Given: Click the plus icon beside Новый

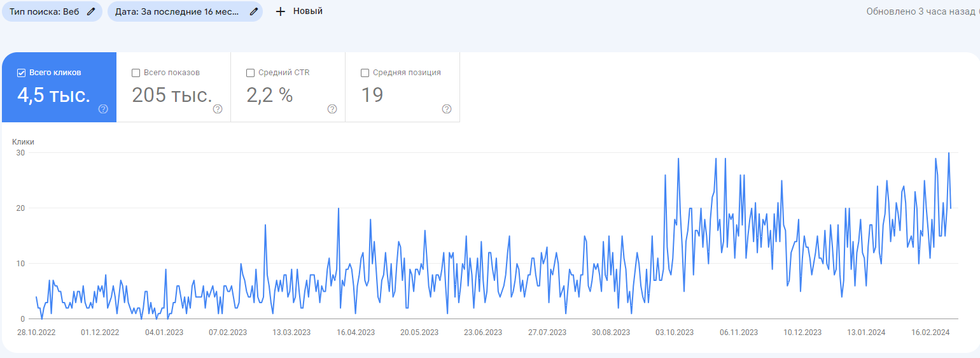Looking at the screenshot, I should click(x=280, y=11).
